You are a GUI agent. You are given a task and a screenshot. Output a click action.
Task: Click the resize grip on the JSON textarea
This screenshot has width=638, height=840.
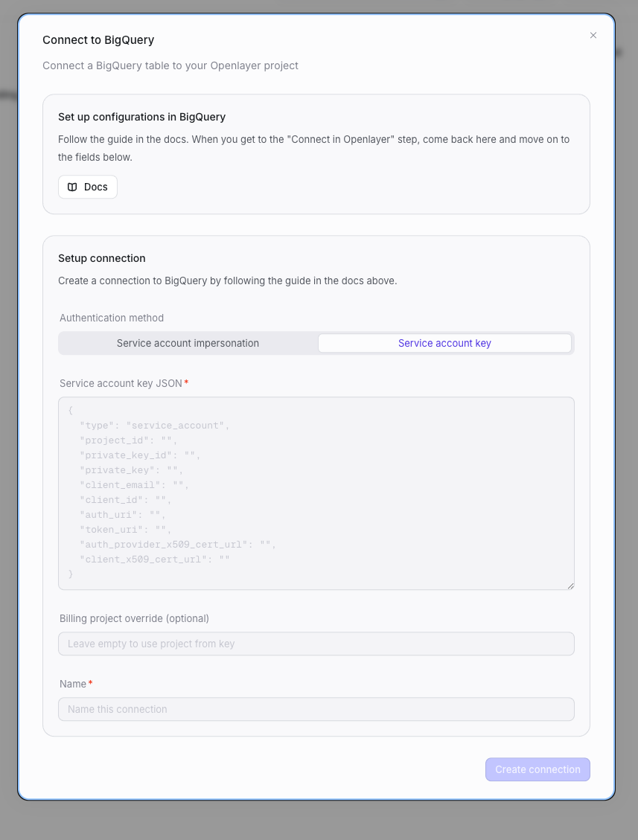click(570, 585)
